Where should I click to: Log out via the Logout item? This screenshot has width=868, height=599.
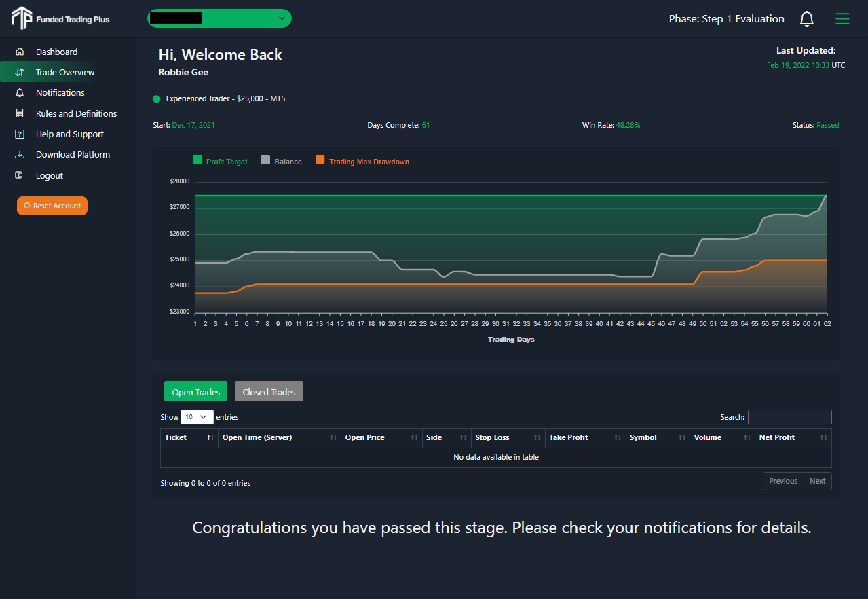(x=50, y=175)
